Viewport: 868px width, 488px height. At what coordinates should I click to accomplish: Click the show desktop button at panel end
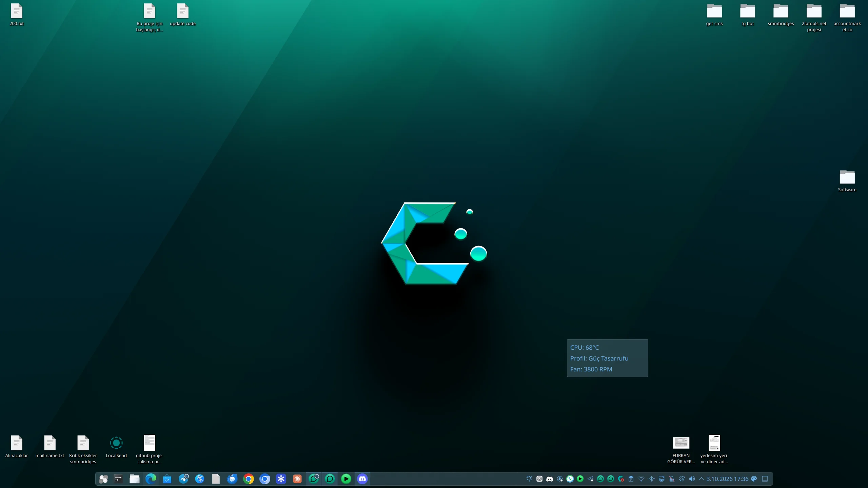click(765, 479)
